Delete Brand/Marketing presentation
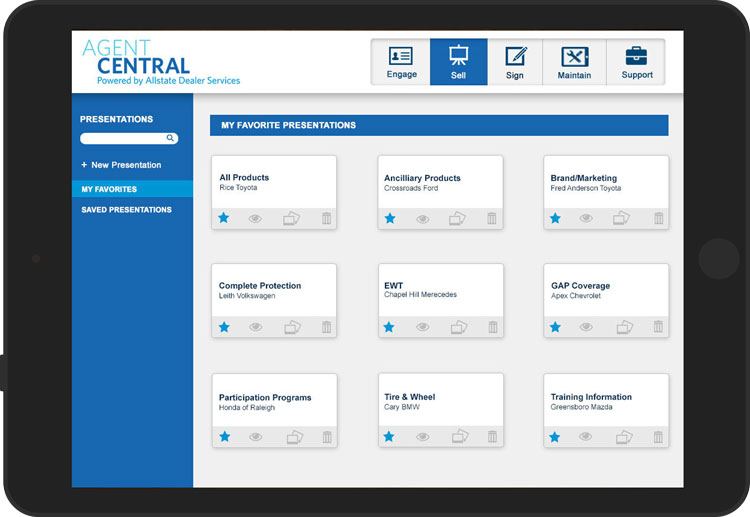The height and width of the screenshot is (517, 750). click(x=659, y=218)
